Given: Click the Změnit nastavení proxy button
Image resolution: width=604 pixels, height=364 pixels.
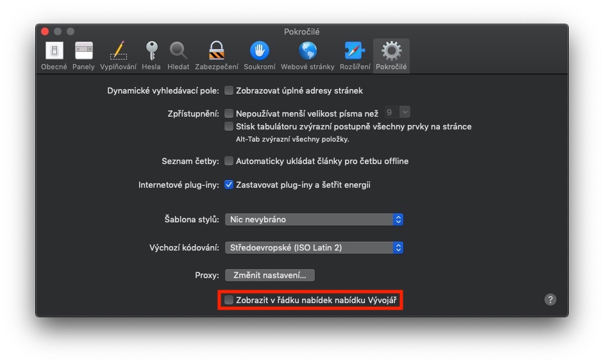Looking at the screenshot, I should click(270, 276).
